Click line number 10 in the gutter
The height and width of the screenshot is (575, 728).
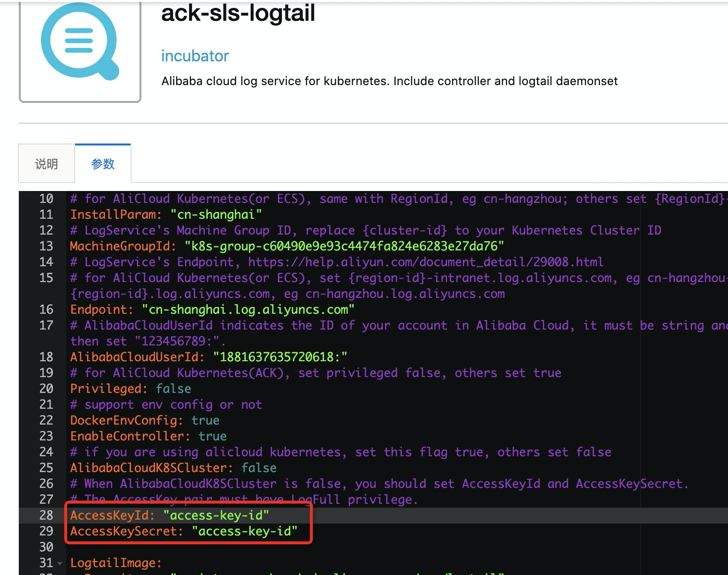[x=46, y=198]
